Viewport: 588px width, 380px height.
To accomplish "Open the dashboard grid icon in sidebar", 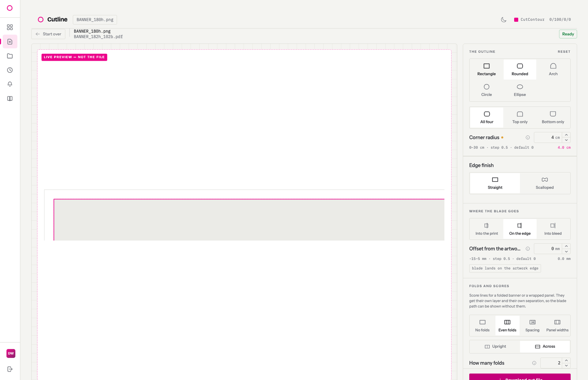I will [10, 27].
